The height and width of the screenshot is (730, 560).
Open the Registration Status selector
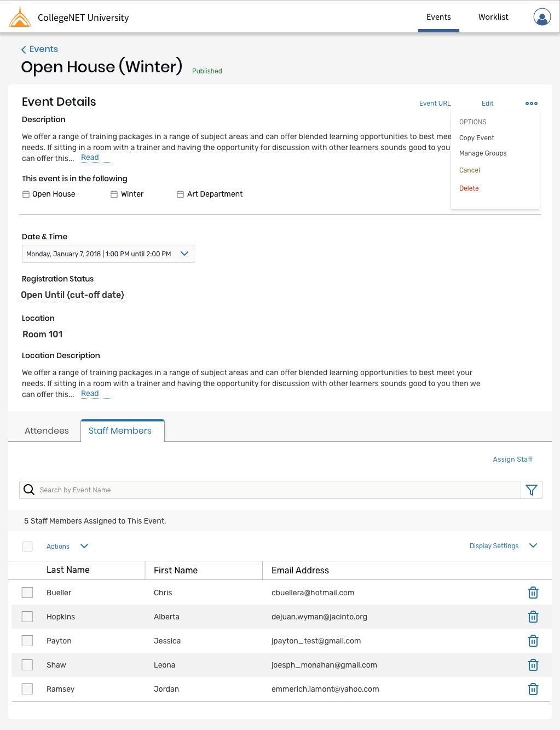tap(73, 295)
